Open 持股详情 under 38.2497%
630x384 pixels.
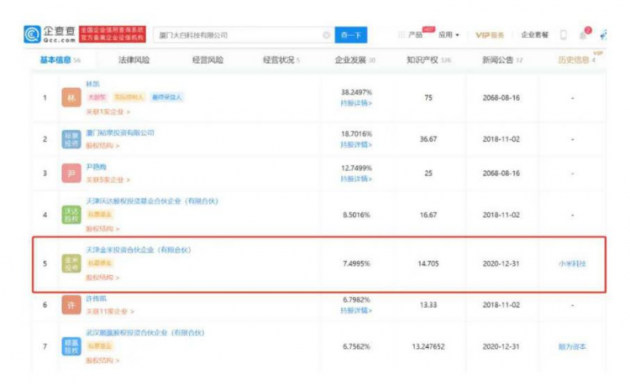(x=356, y=103)
